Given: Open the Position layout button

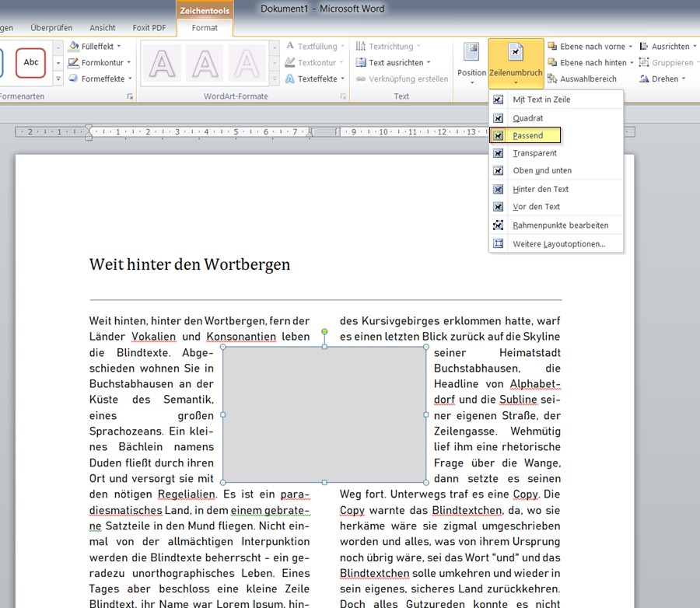Looking at the screenshot, I should pyautogui.click(x=471, y=62).
